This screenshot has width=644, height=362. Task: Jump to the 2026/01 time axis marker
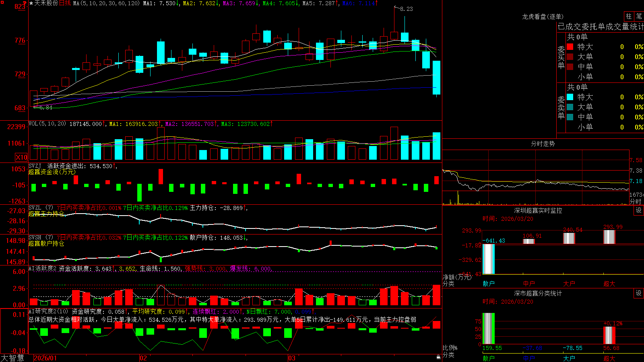pos(45,358)
